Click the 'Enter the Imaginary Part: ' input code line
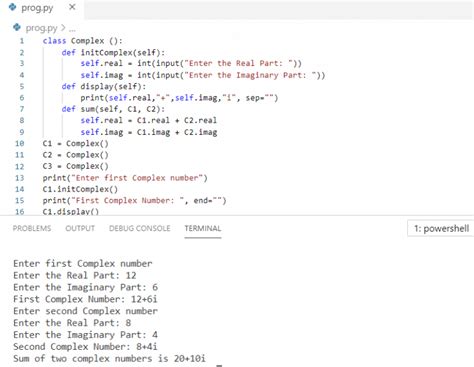This screenshot has width=474, height=367. [x=203, y=75]
